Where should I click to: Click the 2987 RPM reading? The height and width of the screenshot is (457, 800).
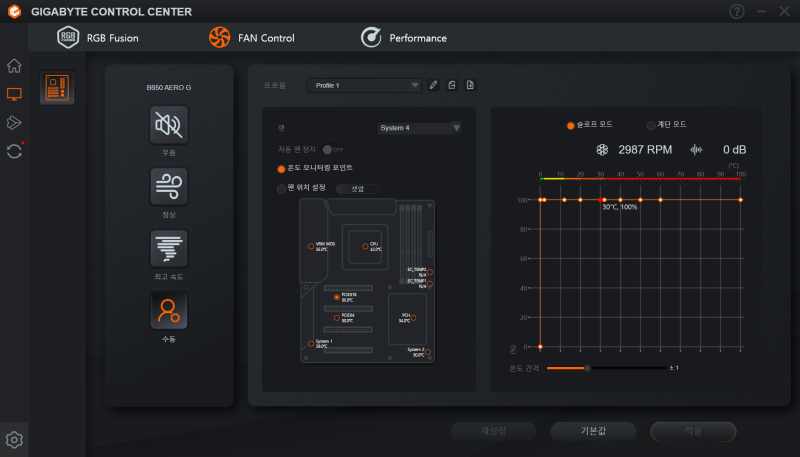click(645, 149)
